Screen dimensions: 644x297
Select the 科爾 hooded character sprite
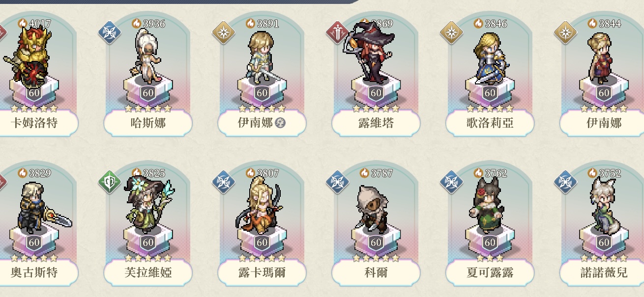pos(372,209)
